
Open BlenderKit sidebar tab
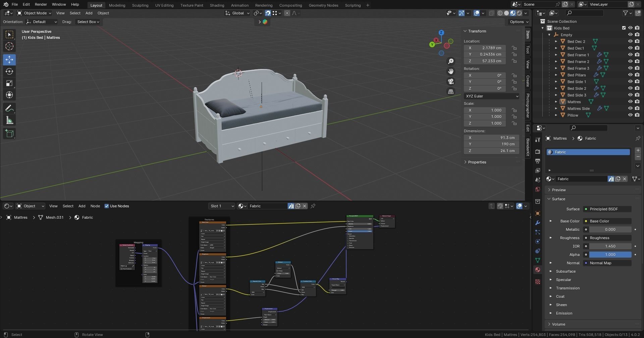(528, 147)
